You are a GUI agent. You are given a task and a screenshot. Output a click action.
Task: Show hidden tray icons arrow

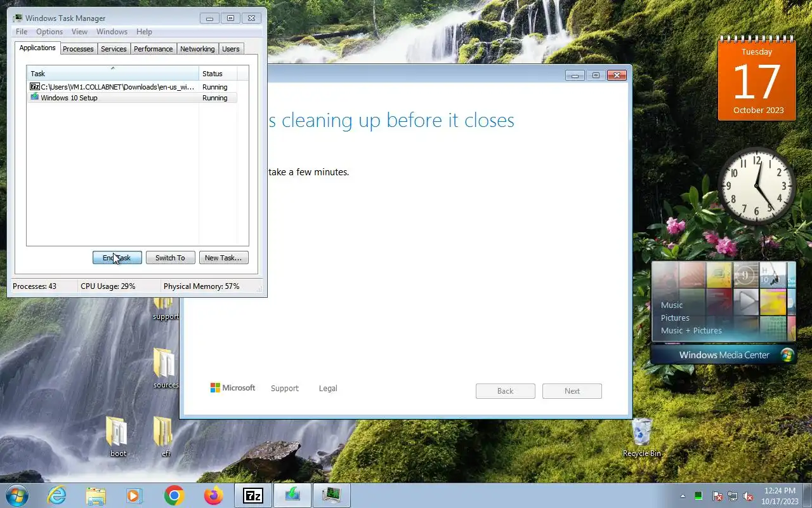click(x=683, y=496)
